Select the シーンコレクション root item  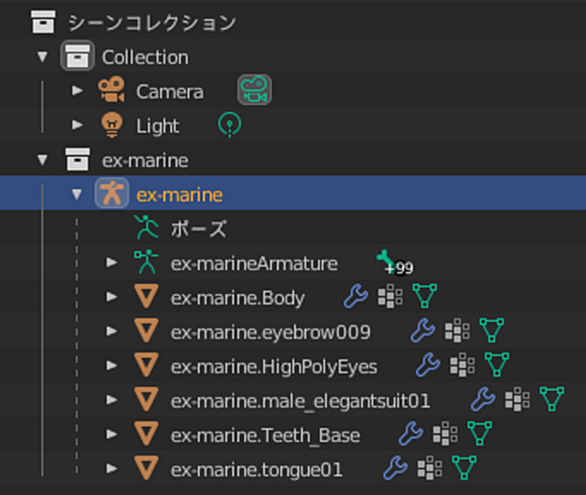(152, 22)
